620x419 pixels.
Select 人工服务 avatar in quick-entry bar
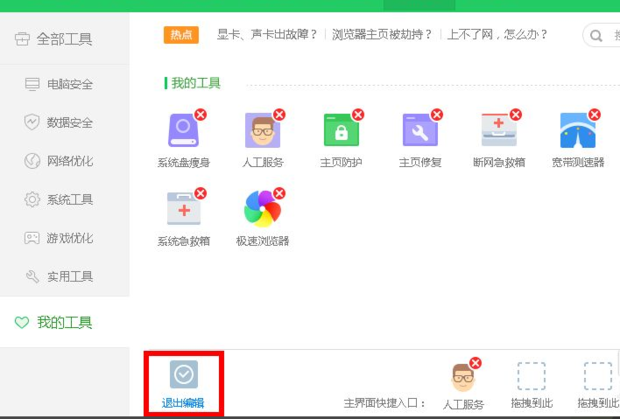coord(463,378)
